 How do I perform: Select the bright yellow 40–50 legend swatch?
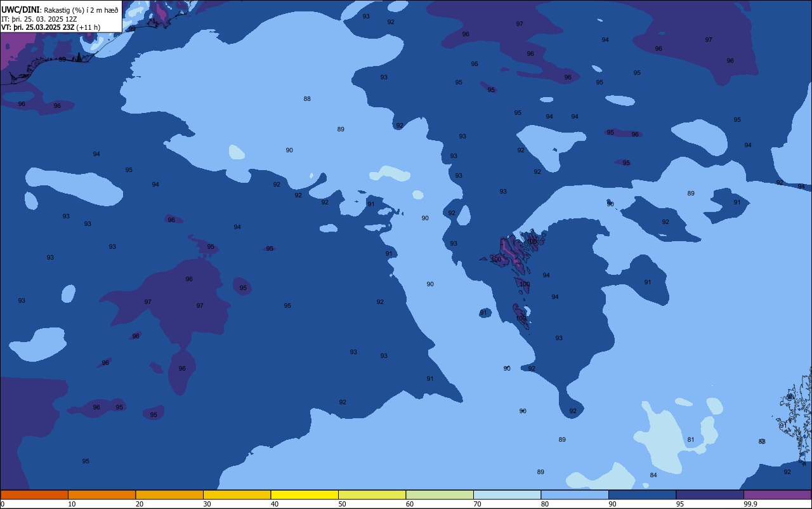coord(304,494)
